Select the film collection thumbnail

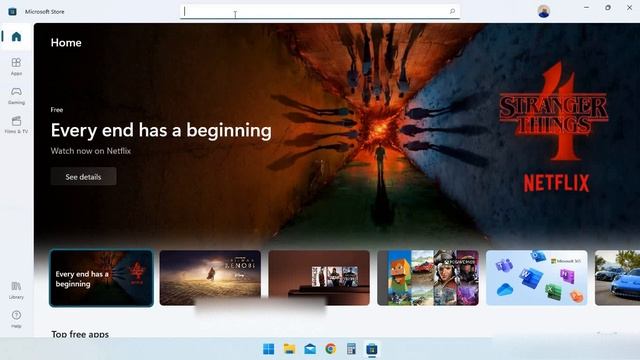pos(319,278)
